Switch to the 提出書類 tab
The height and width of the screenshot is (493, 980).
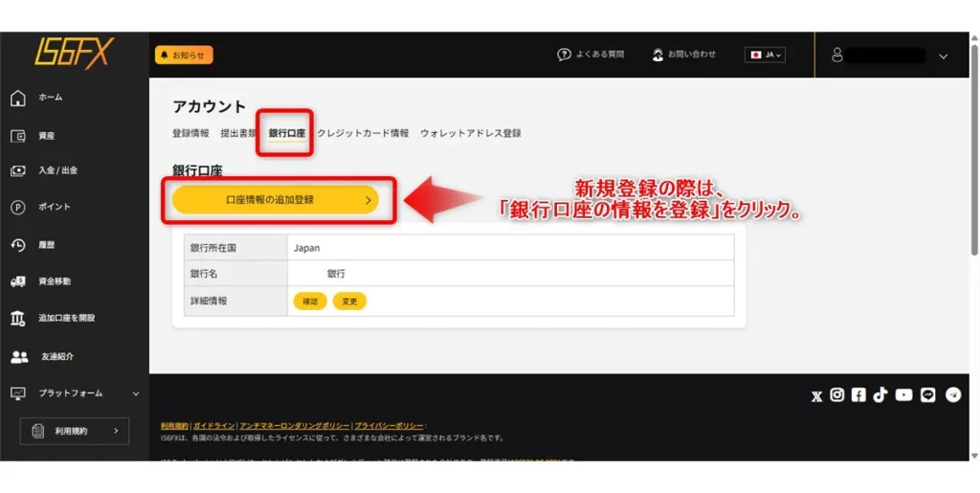tap(238, 133)
